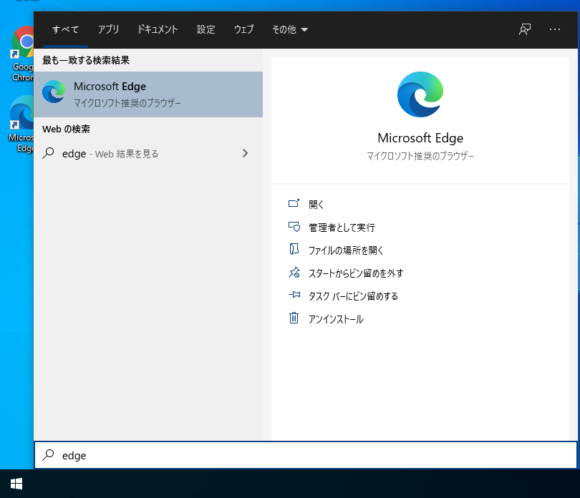The height and width of the screenshot is (498, 580).
Task: Click the unpin from Start icon
Action: [x=294, y=273]
